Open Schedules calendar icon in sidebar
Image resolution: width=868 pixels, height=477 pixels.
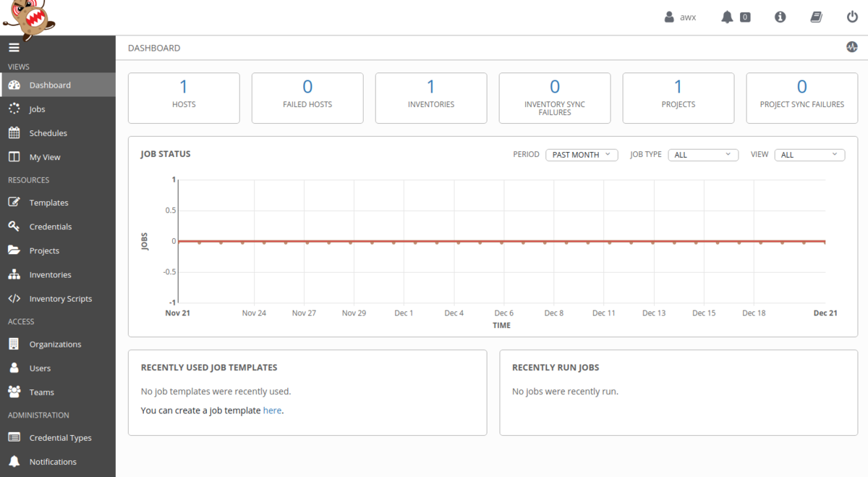click(14, 133)
